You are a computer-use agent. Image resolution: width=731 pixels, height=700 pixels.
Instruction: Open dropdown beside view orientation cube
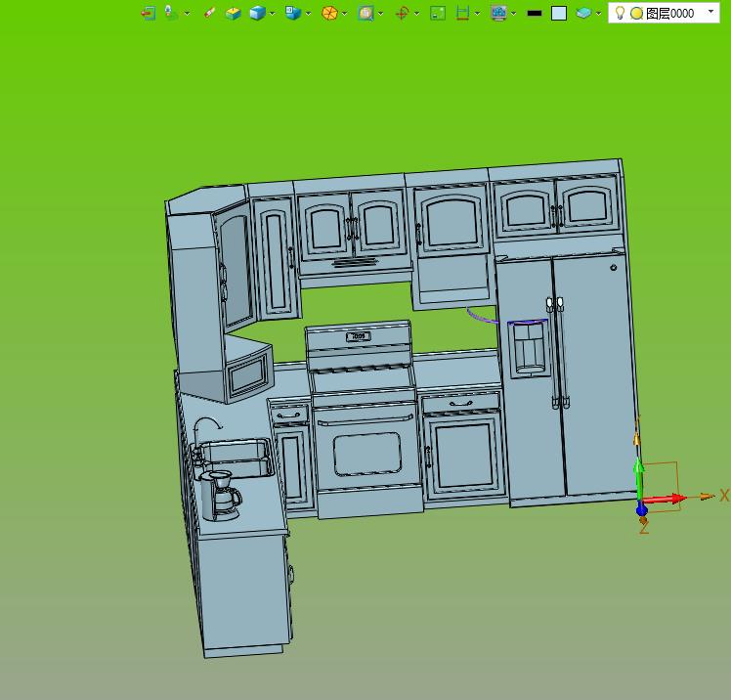point(309,14)
